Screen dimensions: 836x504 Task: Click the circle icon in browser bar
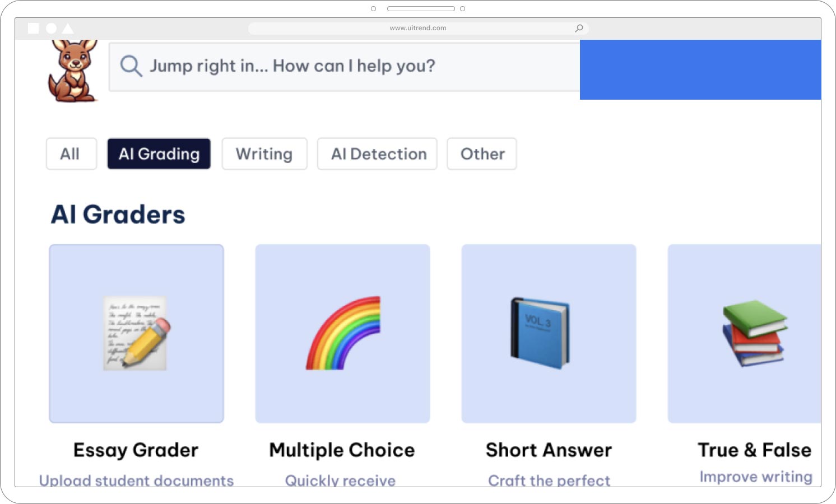click(x=51, y=28)
